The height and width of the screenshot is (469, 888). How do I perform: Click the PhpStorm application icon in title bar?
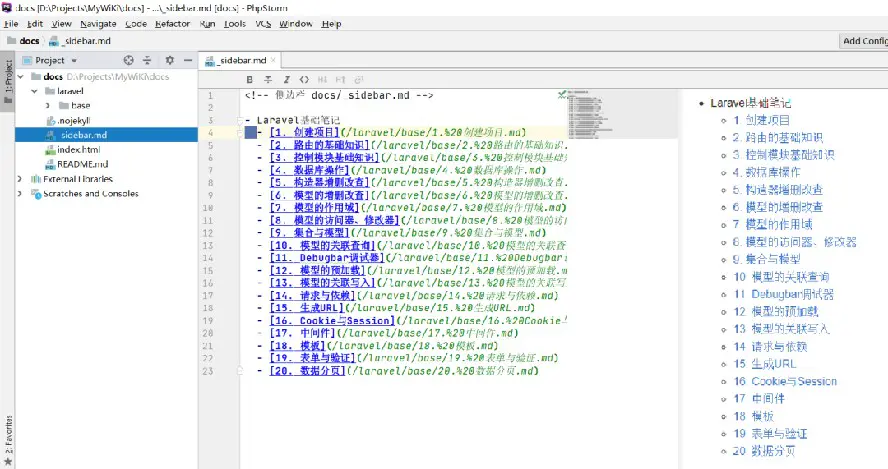pyautogui.click(x=7, y=7)
